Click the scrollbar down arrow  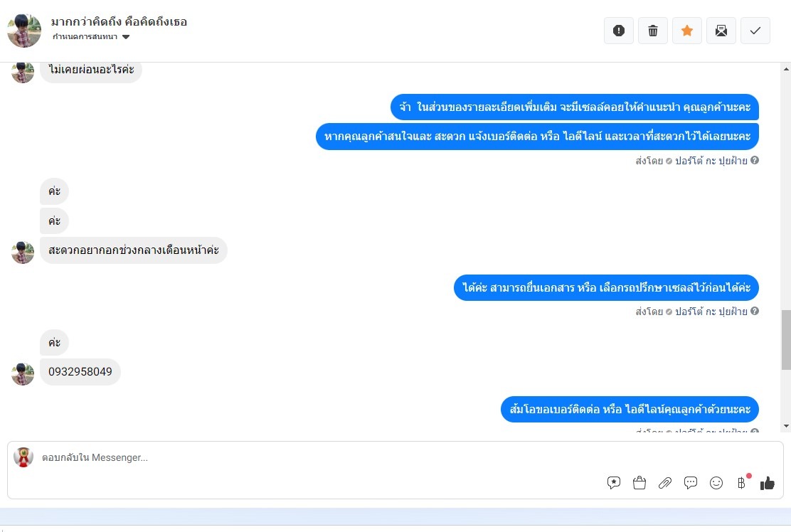pos(786,426)
